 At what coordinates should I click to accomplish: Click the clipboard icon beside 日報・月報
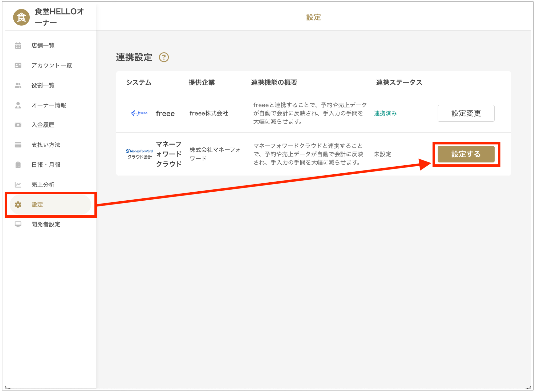click(x=18, y=165)
